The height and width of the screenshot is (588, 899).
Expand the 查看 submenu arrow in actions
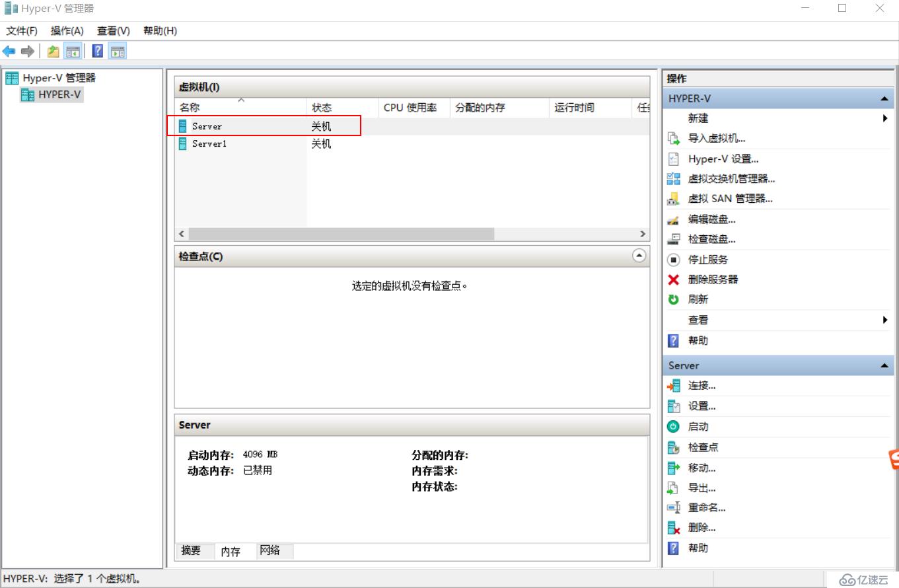884,320
